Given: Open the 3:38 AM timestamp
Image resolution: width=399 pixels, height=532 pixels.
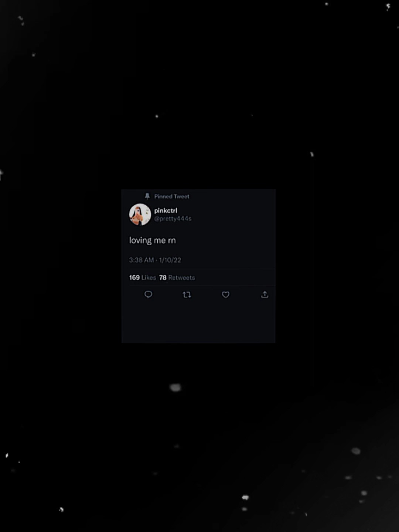Looking at the screenshot, I should coord(141,260).
